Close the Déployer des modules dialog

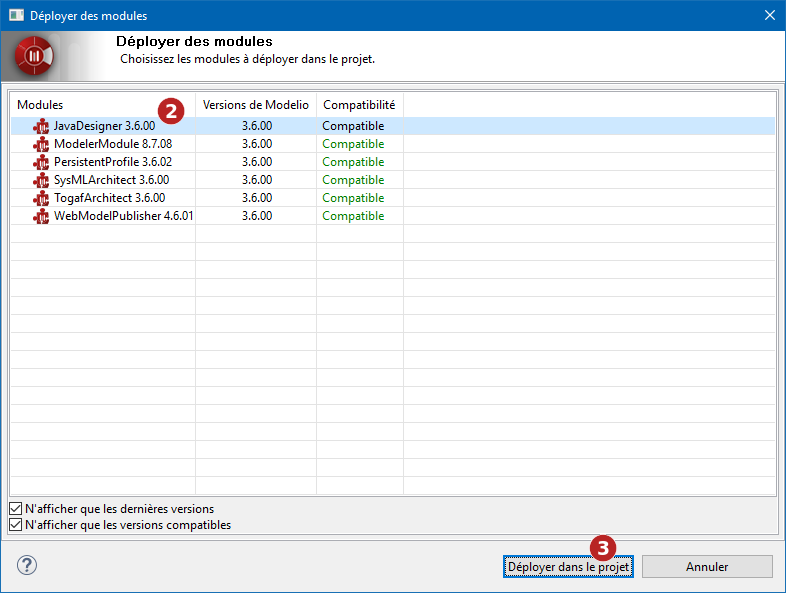click(770, 15)
